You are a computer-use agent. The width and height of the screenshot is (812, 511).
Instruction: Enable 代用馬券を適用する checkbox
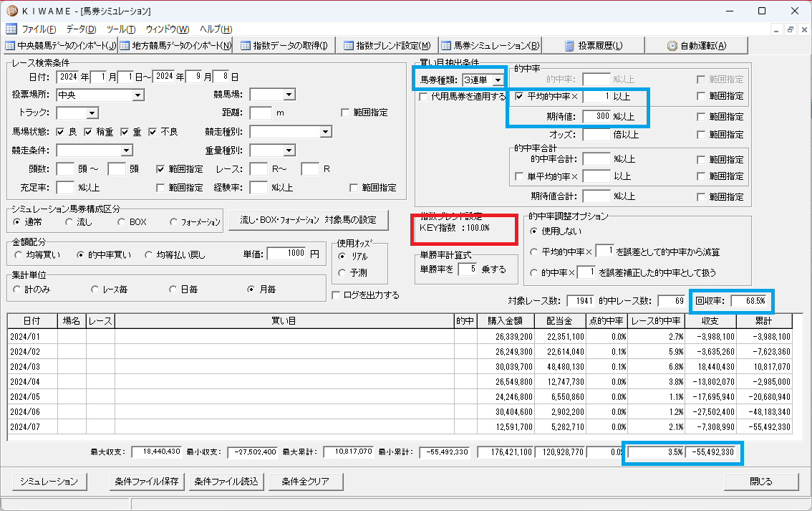tap(423, 97)
